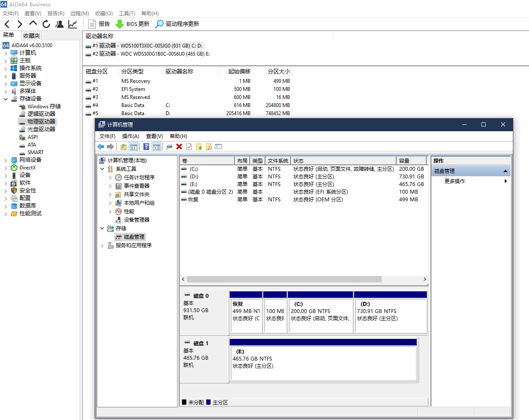
Task: Open the user manager icon in AIDA64 toolbar
Action: 59,24
